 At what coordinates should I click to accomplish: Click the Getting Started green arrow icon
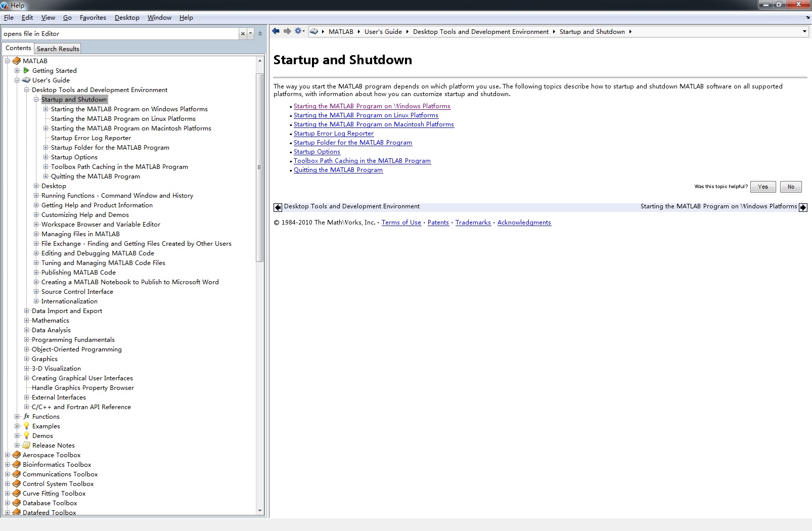[26, 70]
